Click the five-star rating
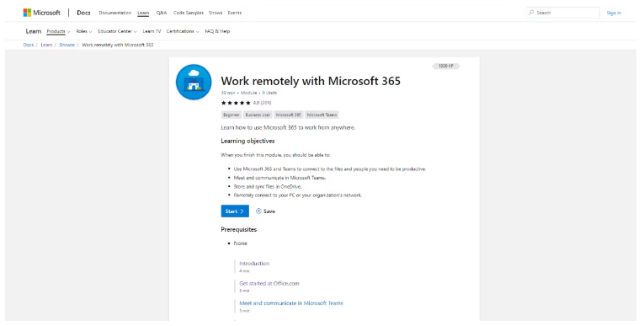 pyautogui.click(x=236, y=103)
